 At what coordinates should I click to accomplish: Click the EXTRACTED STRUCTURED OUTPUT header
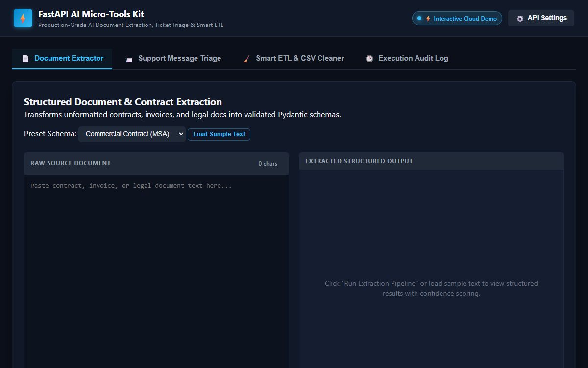(359, 161)
